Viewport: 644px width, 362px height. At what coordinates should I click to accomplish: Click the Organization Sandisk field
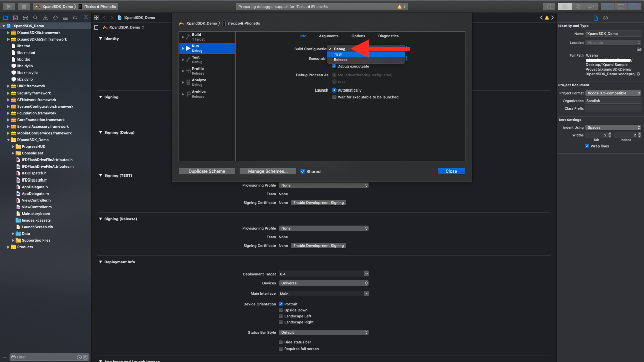point(613,101)
